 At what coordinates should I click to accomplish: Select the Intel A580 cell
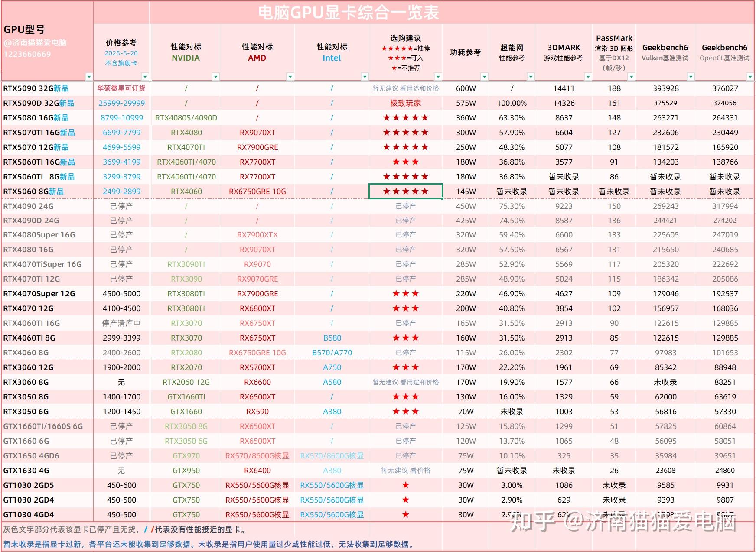[332, 382]
